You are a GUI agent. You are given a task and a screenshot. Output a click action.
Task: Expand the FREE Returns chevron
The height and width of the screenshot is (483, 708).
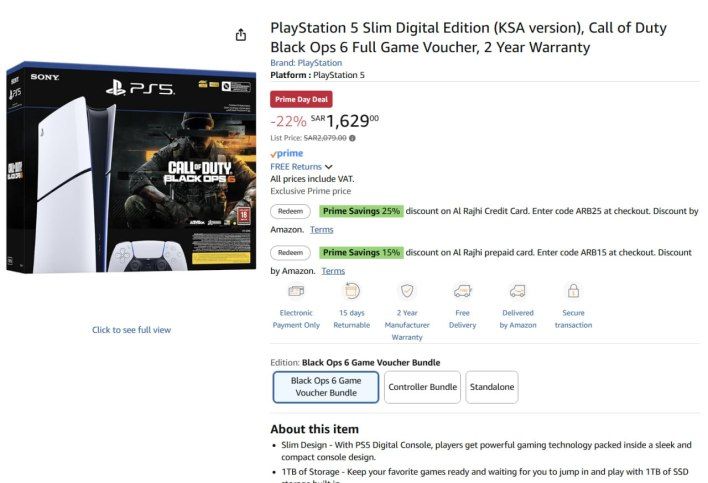point(328,167)
